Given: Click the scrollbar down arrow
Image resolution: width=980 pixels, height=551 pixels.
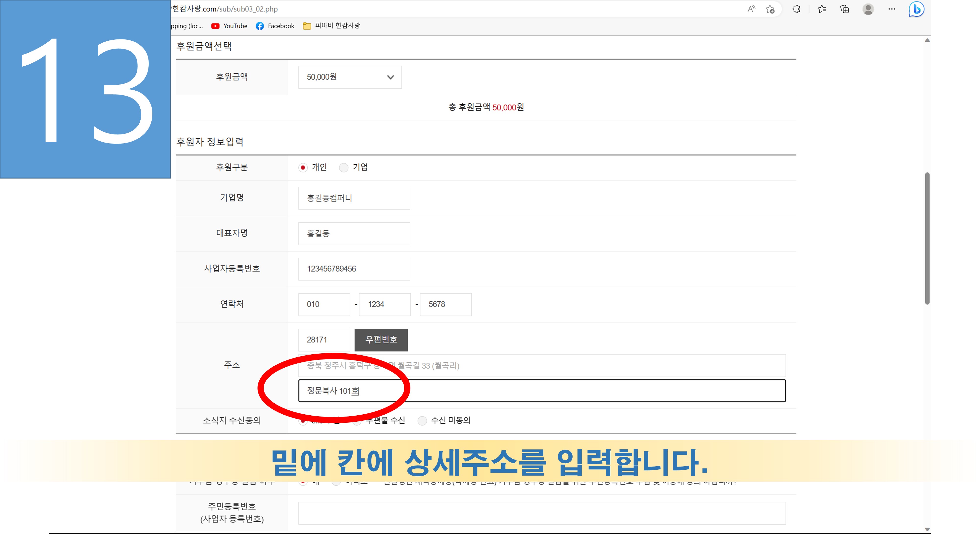Looking at the screenshot, I should (927, 529).
